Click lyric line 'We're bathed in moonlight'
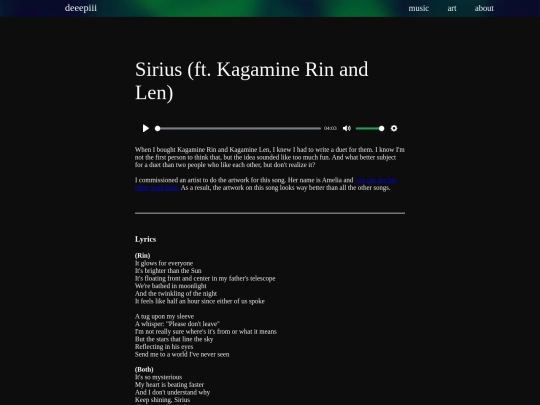 point(170,286)
